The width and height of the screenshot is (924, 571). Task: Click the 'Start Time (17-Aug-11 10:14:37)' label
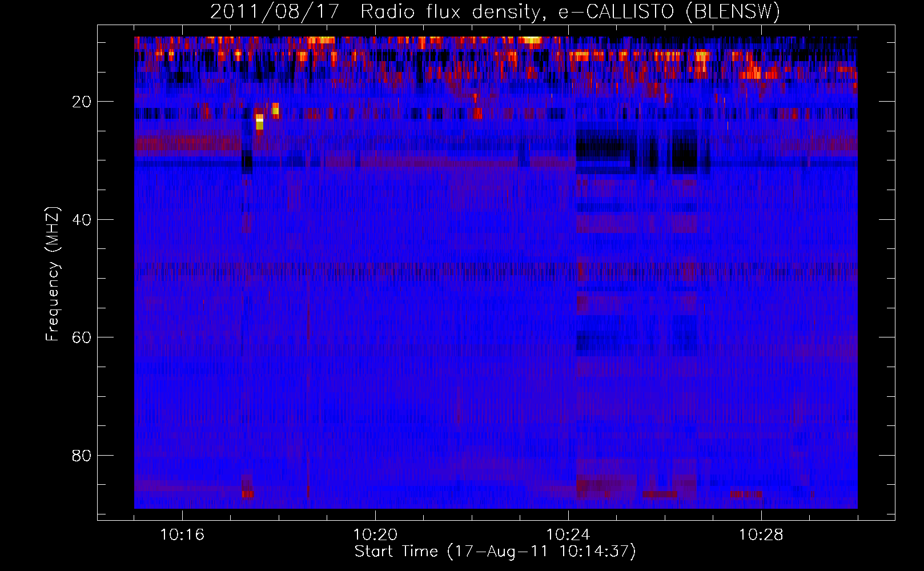pos(495,552)
